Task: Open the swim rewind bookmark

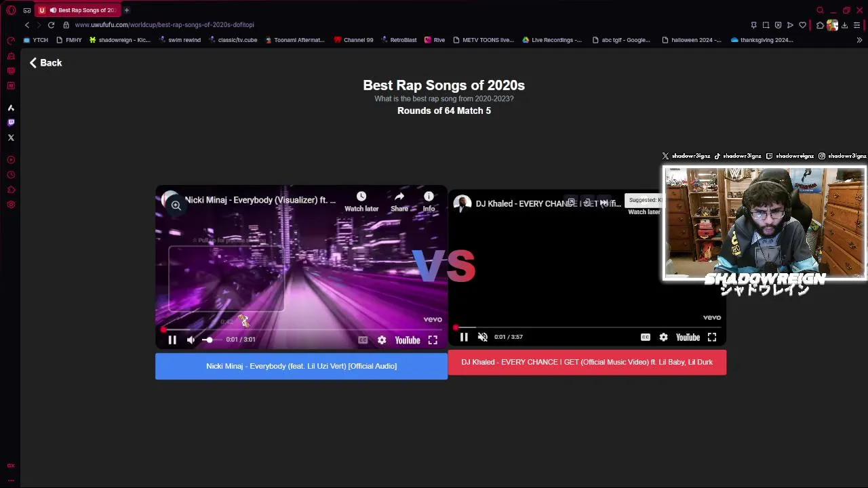Action: coord(180,40)
